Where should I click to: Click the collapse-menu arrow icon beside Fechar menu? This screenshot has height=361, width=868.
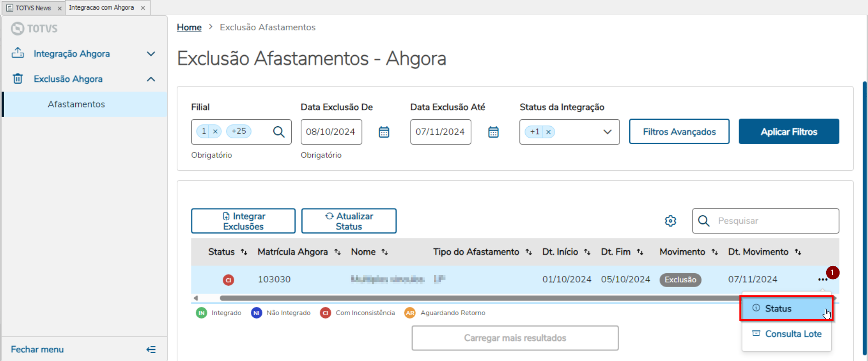151,350
